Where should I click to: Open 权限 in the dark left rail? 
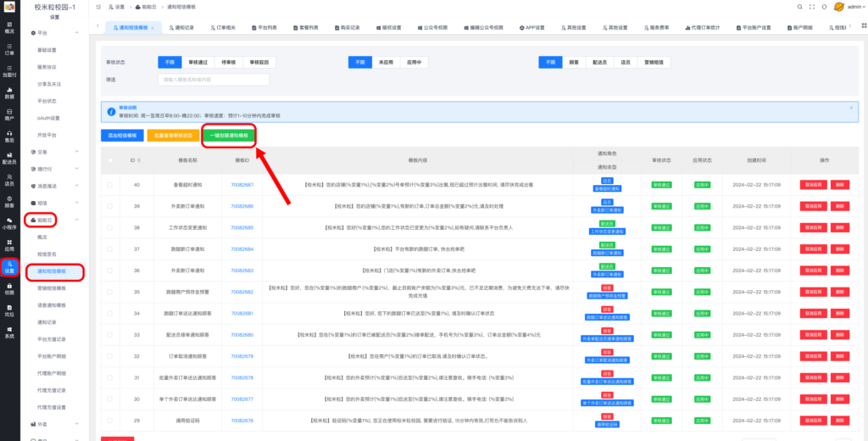point(9,288)
